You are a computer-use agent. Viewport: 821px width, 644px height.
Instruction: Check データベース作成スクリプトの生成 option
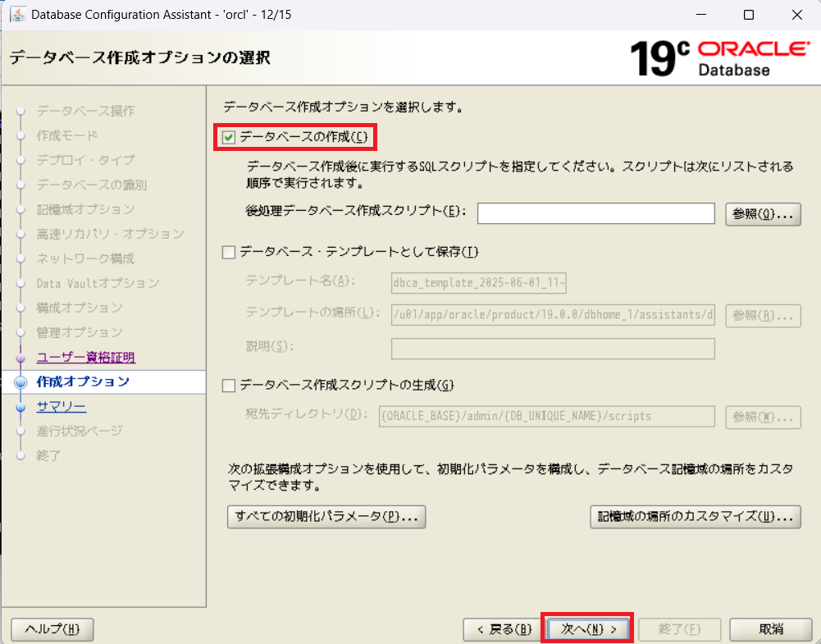click(x=229, y=386)
